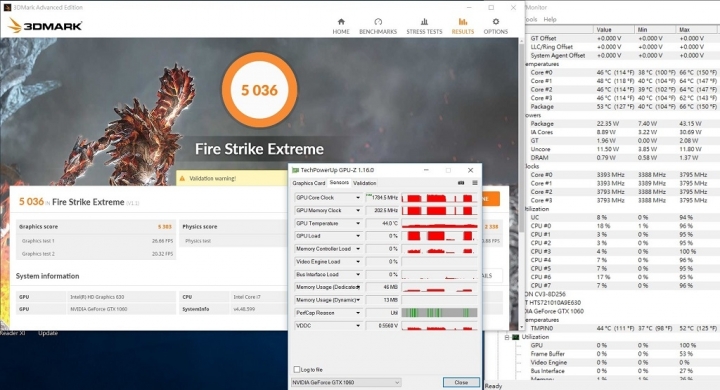Select Bus Interface utilization row in HWMonitor
Screen dimensions: 720x390
click(622, 371)
